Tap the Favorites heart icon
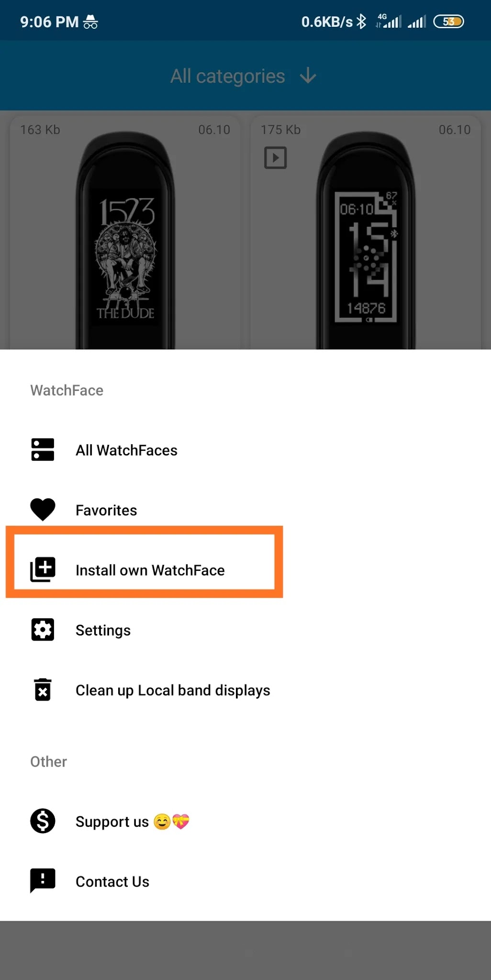The image size is (491, 980). [x=43, y=510]
